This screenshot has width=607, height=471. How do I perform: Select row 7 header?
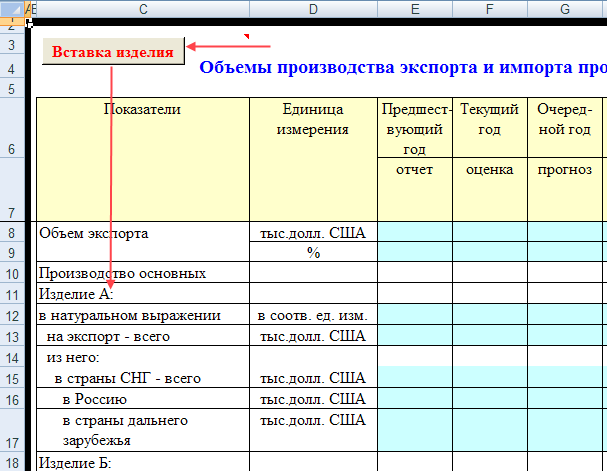(x=12, y=190)
